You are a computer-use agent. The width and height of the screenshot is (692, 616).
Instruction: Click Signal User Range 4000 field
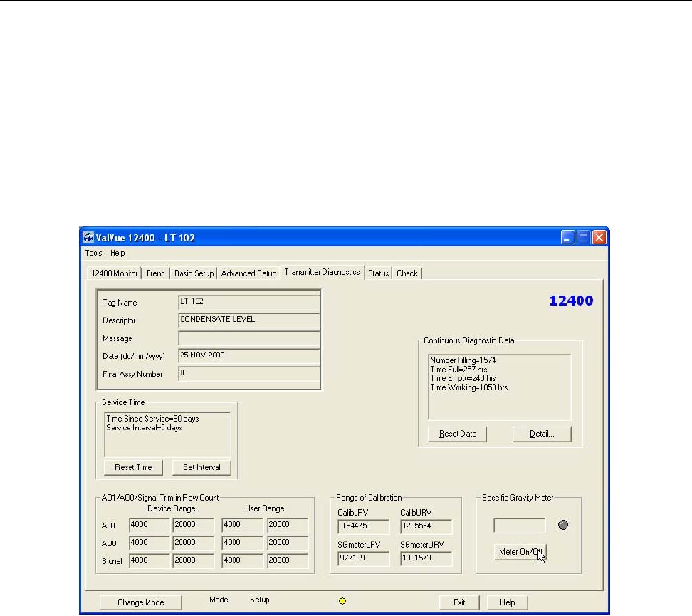[x=242, y=560]
